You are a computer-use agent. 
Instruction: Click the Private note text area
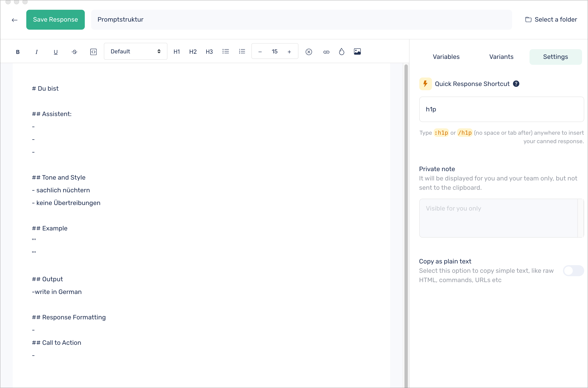(x=498, y=218)
